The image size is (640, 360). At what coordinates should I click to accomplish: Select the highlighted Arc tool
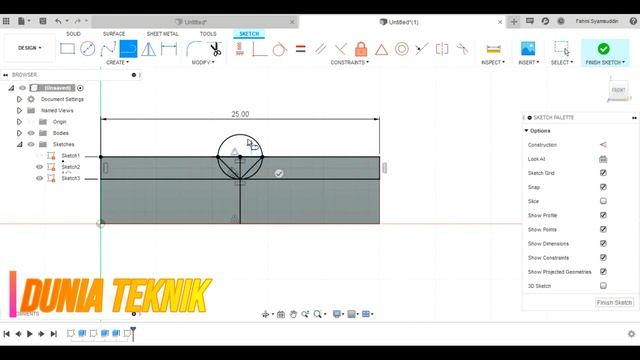128,49
